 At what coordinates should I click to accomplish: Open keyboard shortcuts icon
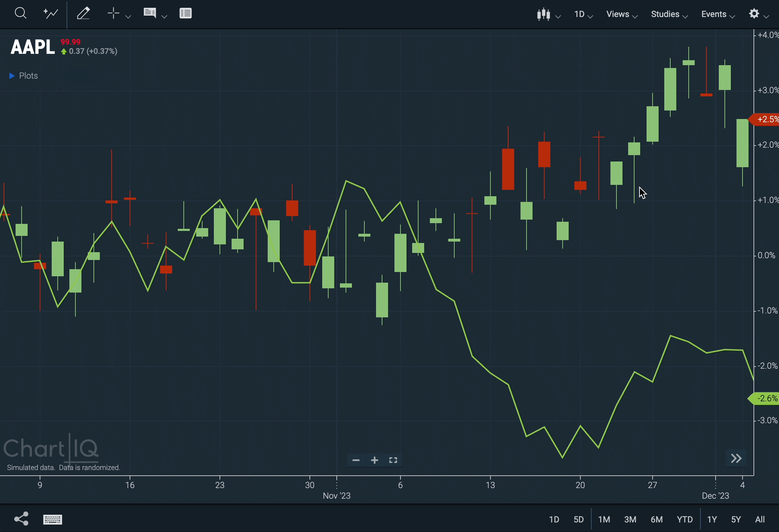(53, 520)
